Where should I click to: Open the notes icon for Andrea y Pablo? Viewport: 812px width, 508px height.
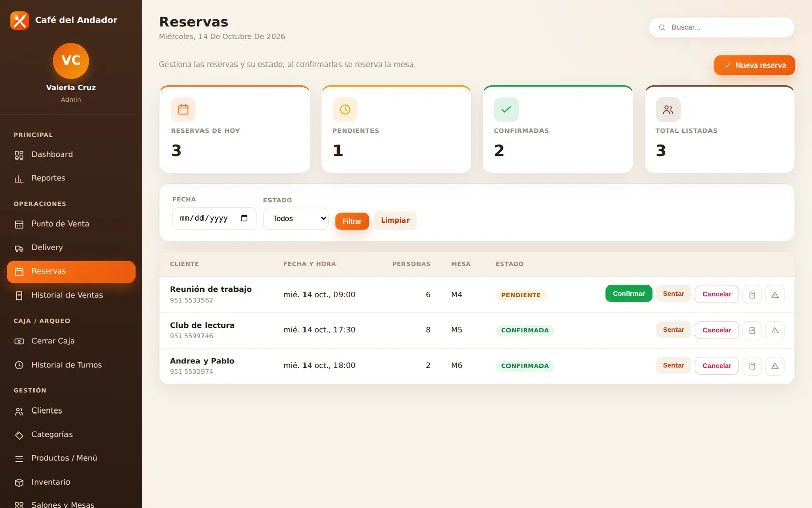[752, 366]
